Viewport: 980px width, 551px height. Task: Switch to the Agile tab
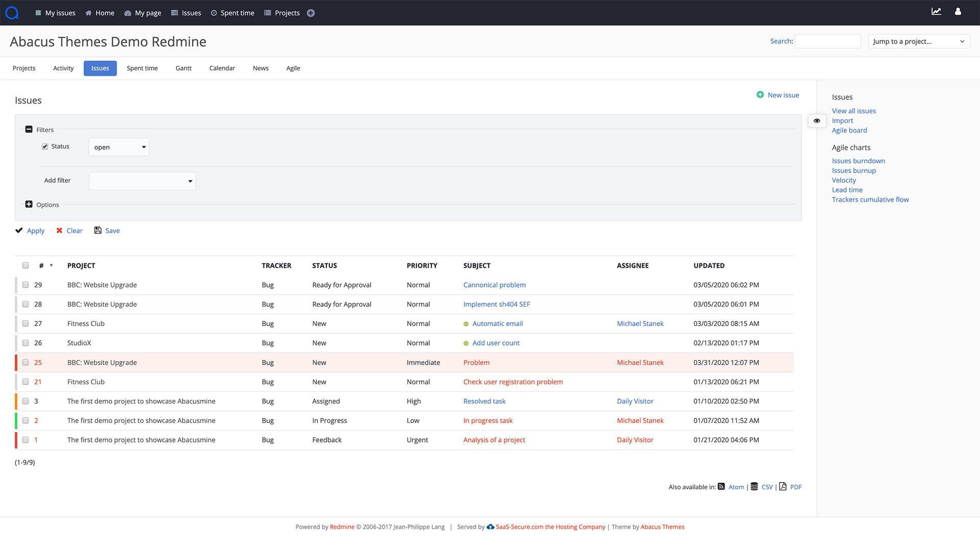coord(293,68)
